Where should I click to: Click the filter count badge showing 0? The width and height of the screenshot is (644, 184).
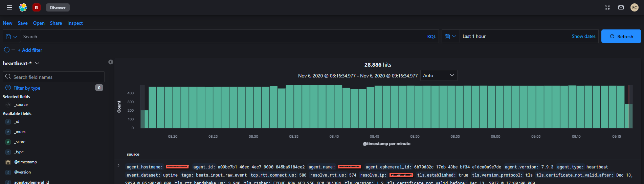point(99,88)
